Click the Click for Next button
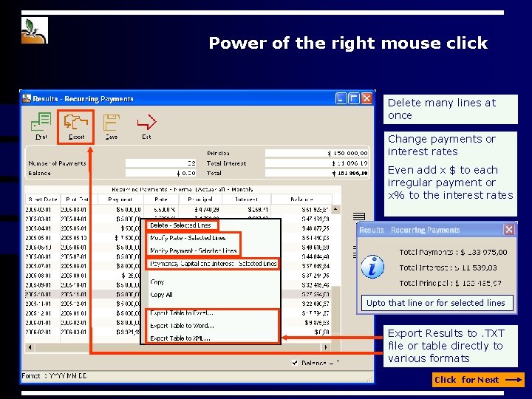 click(478, 380)
